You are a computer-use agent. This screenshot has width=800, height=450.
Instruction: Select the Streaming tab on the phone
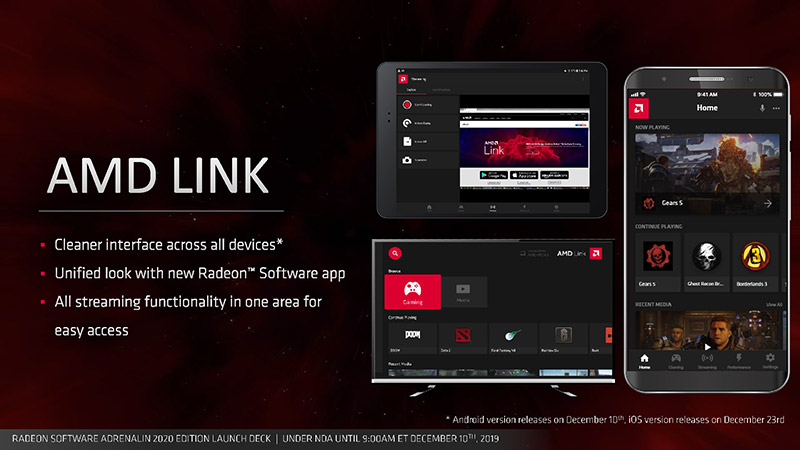click(707, 361)
